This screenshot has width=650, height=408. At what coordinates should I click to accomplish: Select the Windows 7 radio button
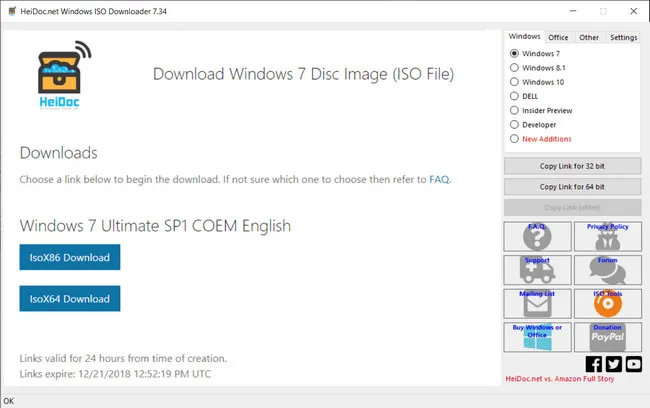tap(514, 53)
